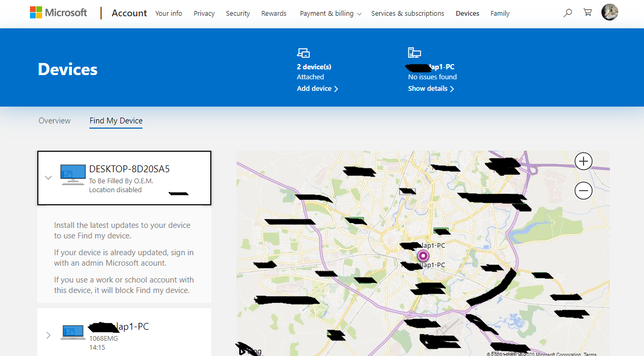Click 'Install the latest updates' instruction text
644x356 pixels.
coord(122,231)
